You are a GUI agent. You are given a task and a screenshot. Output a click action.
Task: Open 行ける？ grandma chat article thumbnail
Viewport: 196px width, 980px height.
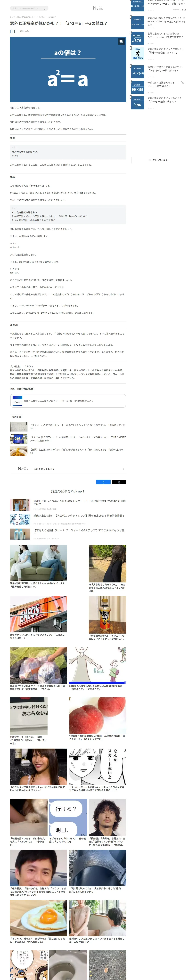tap(68, 817)
